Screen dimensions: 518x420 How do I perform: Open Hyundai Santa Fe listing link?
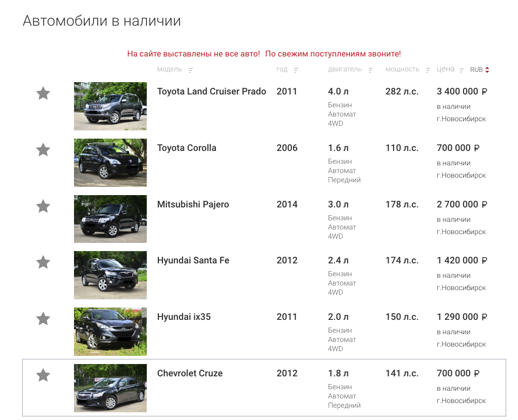(x=193, y=260)
